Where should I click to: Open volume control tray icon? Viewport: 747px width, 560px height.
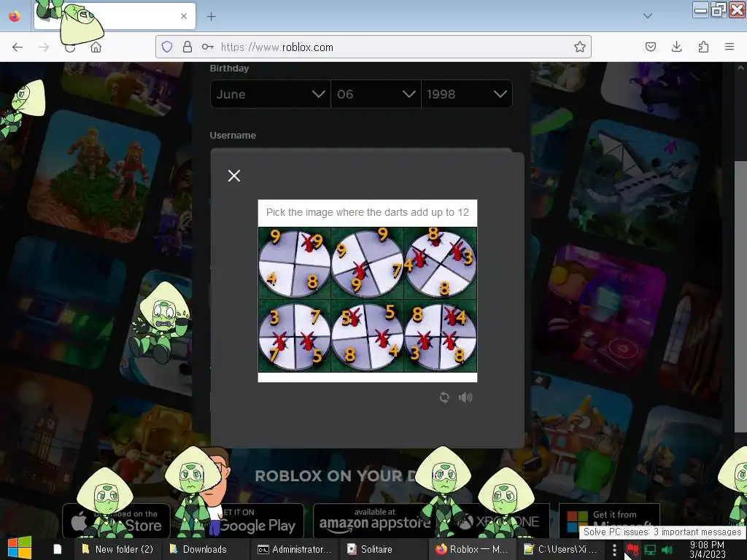tap(667, 550)
